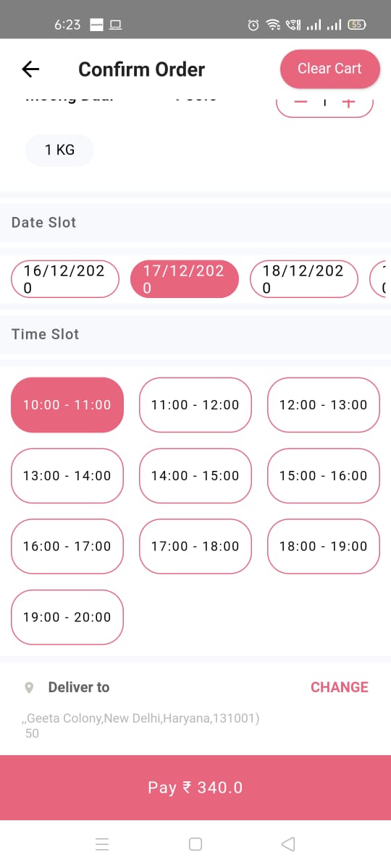This screenshot has height=868, width=391.
Task: Clear the cart
Action: coord(329,69)
